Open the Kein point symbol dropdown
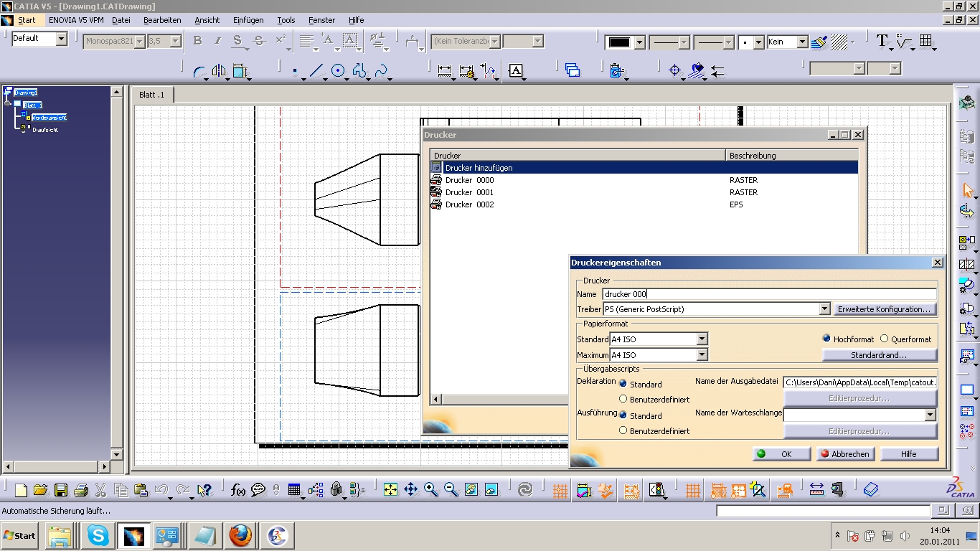The height and width of the screenshot is (551, 980). tap(802, 42)
